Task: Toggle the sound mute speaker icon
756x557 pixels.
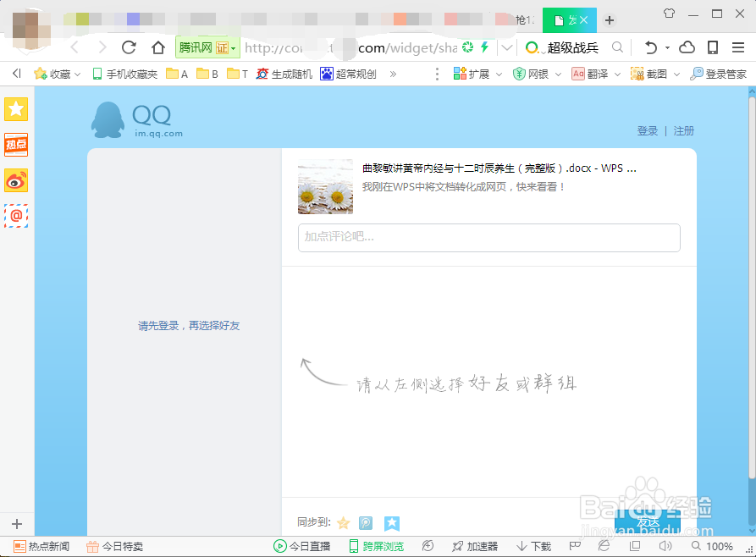Action: pos(665,546)
